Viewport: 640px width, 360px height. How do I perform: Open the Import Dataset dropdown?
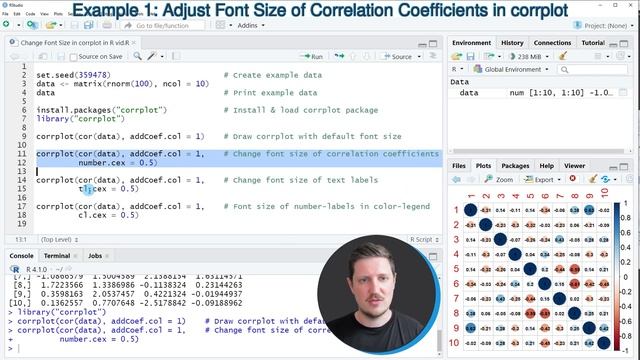pos(492,56)
